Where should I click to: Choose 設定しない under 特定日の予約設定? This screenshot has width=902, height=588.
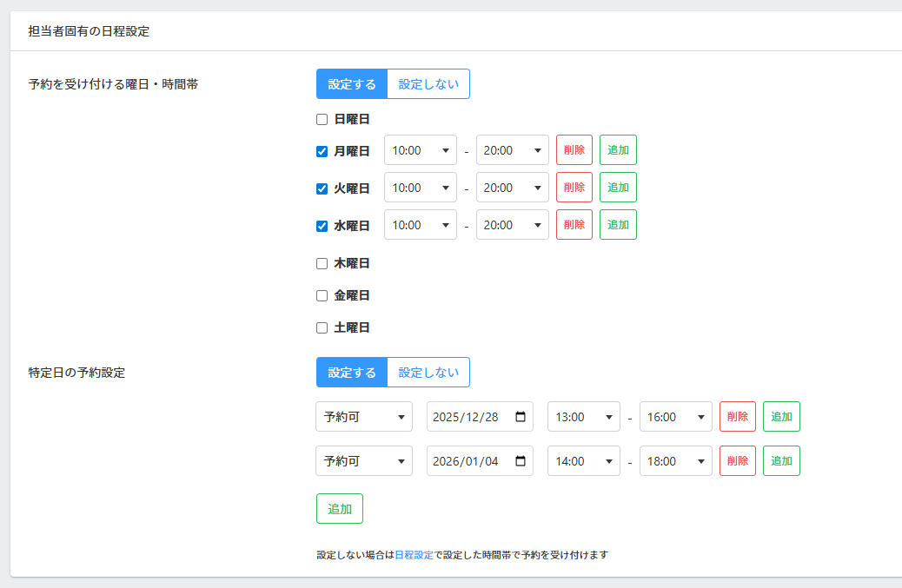[428, 373]
